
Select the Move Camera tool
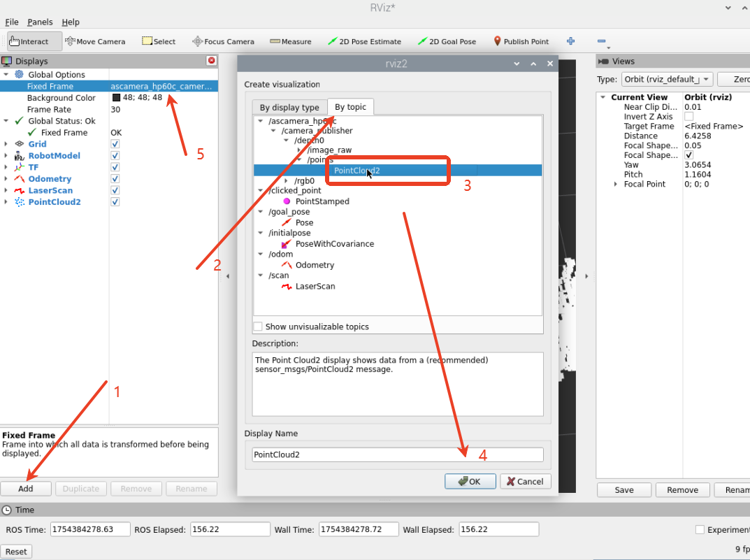pyautogui.click(x=95, y=41)
